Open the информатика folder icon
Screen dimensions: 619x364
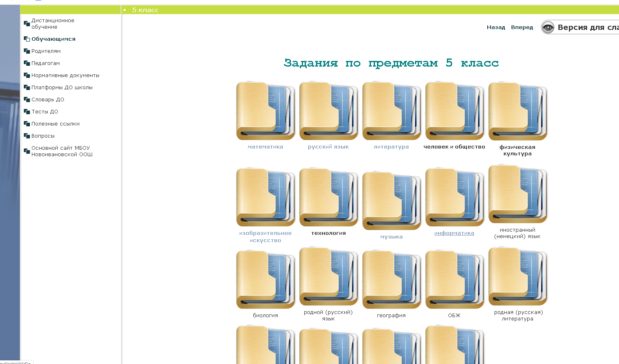click(x=455, y=197)
